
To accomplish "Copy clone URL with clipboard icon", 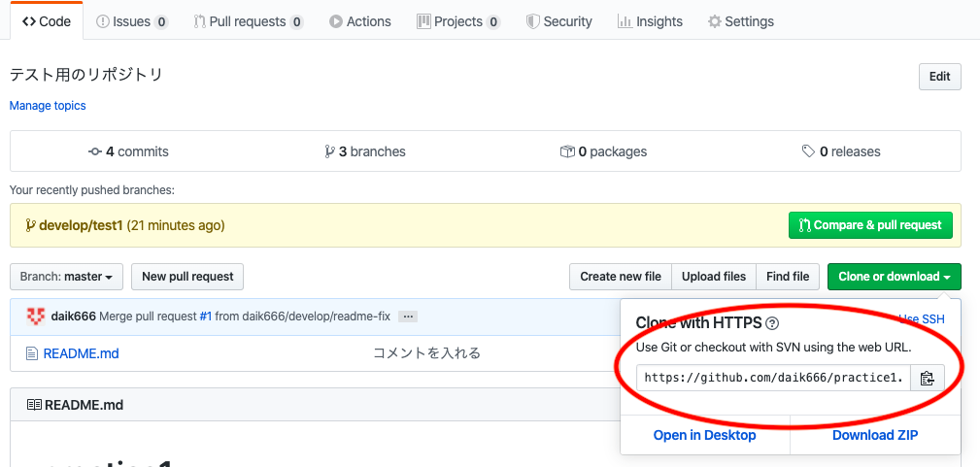I will [928, 378].
